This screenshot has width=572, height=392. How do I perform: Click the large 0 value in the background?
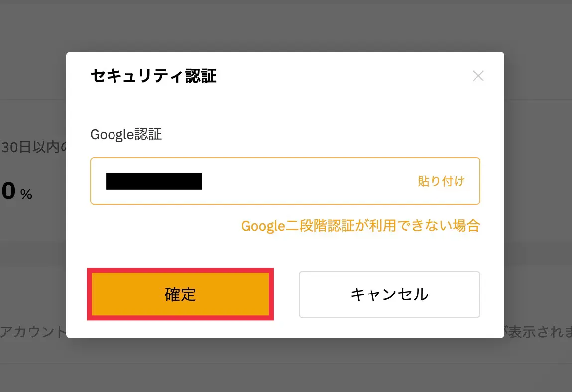(9, 192)
